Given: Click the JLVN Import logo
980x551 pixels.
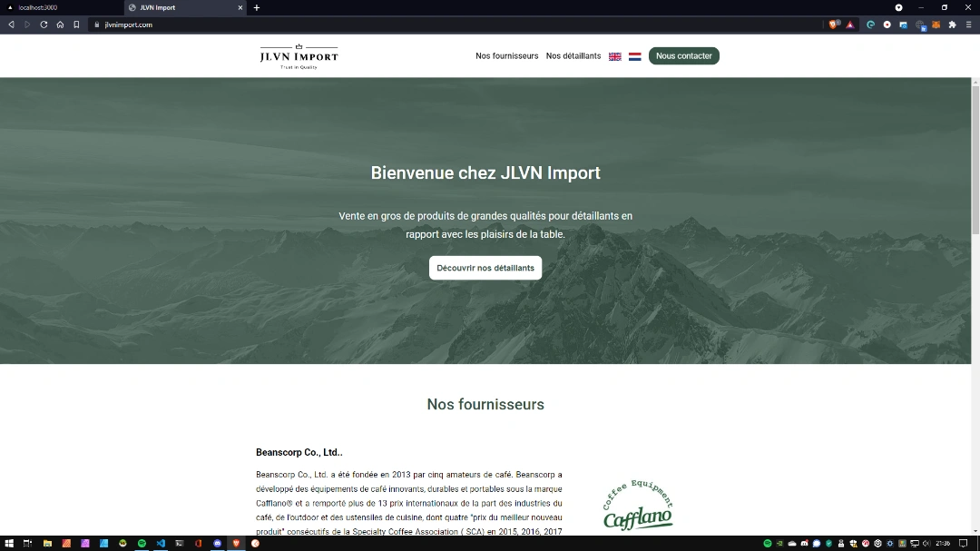Looking at the screenshot, I should pos(299,56).
